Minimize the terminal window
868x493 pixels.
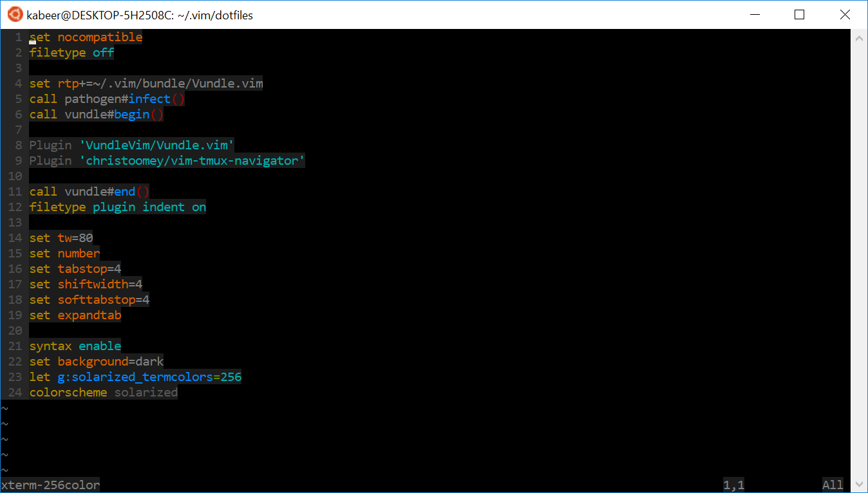[x=754, y=14]
